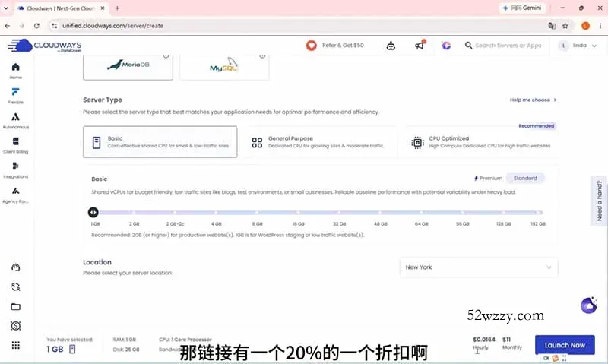Viewport: 608px width, 364px height.
Task: Click the transfer arrows sidebar icon
Action: (15, 286)
